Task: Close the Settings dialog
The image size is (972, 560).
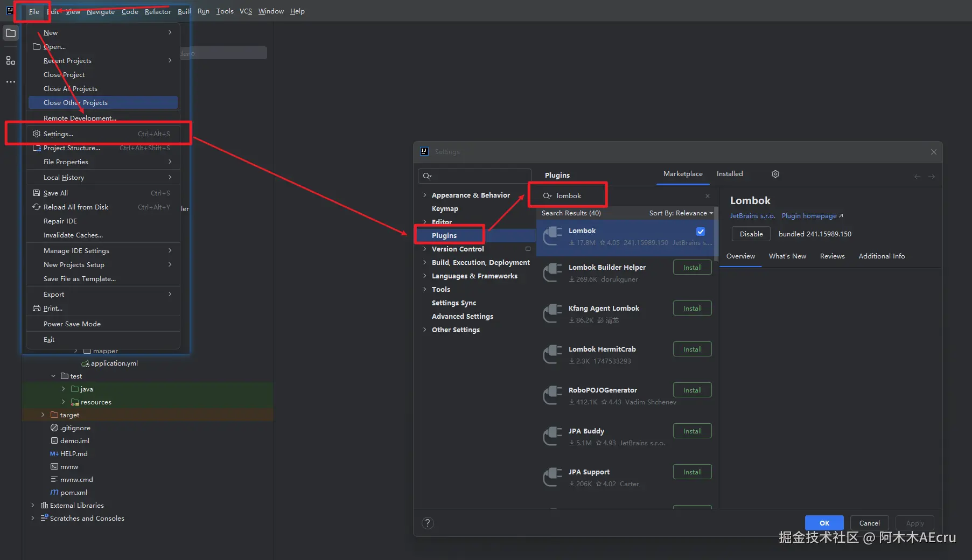Action: click(x=934, y=152)
